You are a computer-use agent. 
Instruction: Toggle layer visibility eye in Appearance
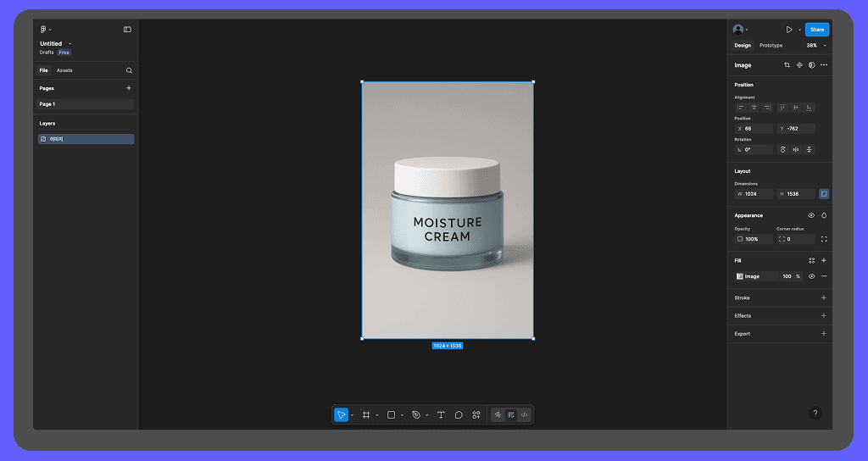coord(811,215)
